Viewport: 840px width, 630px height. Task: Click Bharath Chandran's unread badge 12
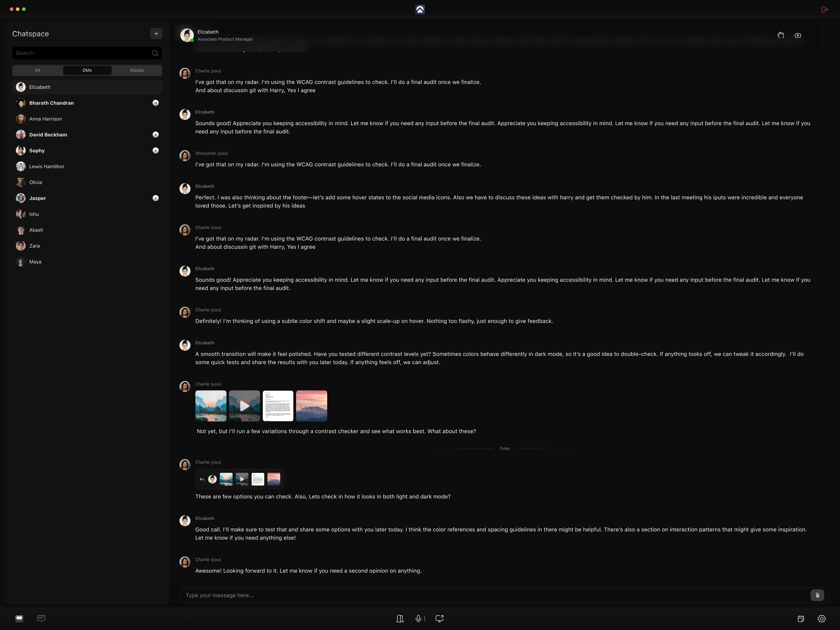click(x=156, y=103)
